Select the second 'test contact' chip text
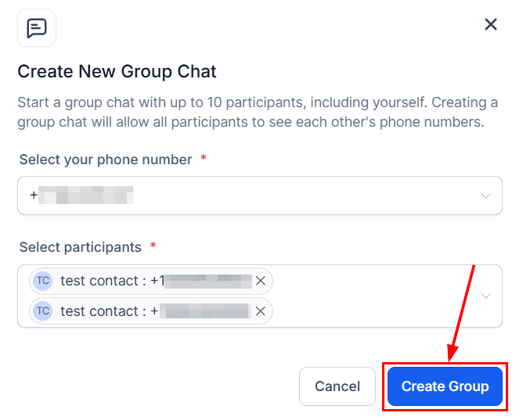This screenshot has height=420, width=523. [x=102, y=311]
